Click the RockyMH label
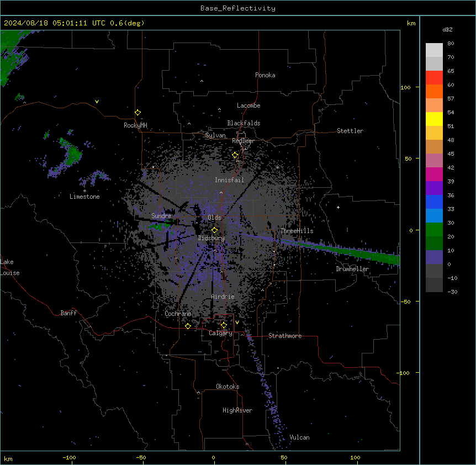Image resolution: width=476 pixels, height=465 pixels. 135,125
